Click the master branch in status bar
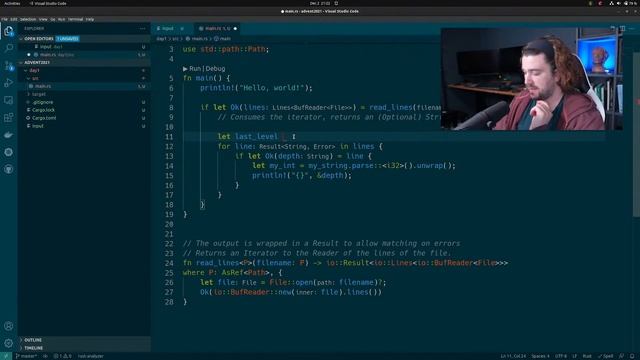 [x=26, y=356]
